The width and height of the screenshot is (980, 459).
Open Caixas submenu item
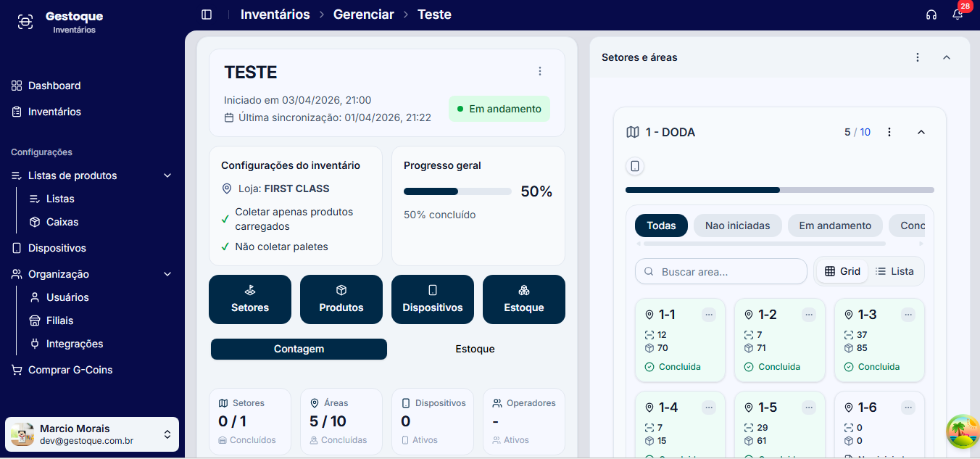(x=62, y=222)
